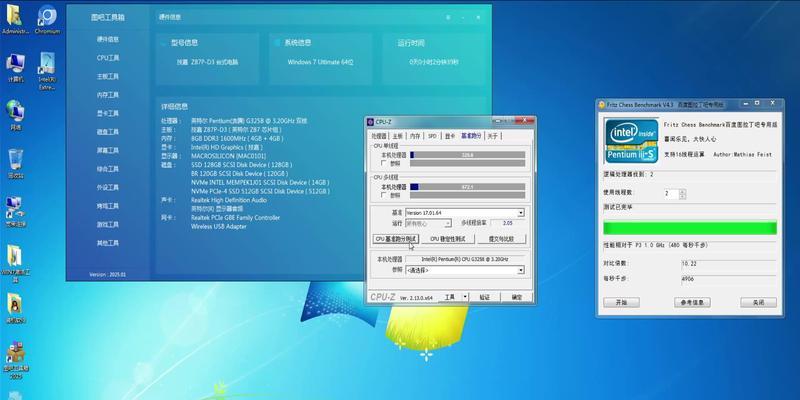Switch to the 显卡 tab in CPU-Z
Viewport: 800px width, 400px height.
tap(449, 136)
